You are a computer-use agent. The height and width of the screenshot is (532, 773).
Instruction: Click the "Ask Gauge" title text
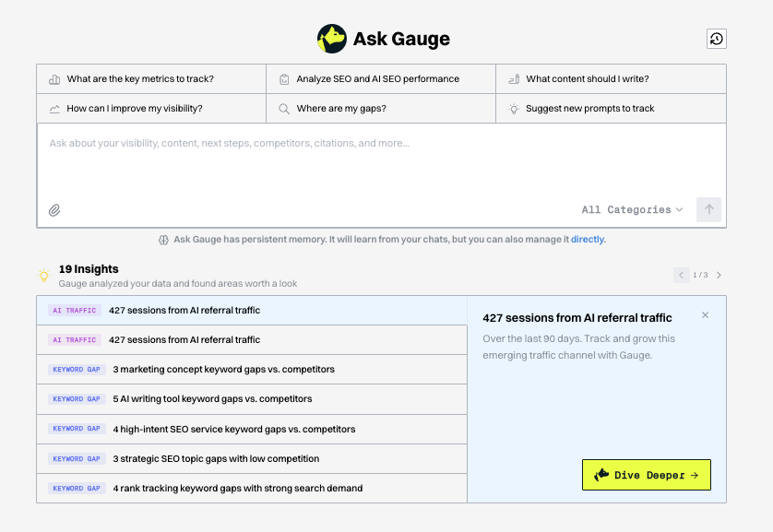tap(401, 39)
